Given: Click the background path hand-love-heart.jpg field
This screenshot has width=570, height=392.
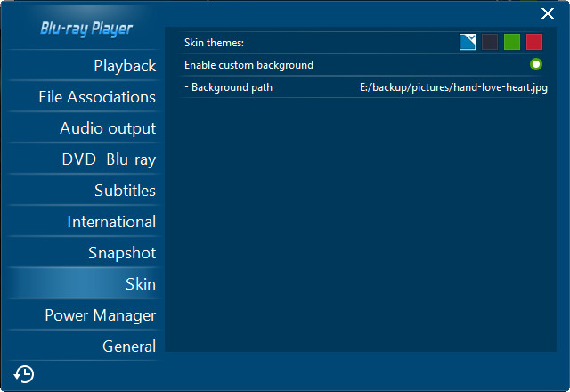Looking at the screenshot, I should click(453, 87).
